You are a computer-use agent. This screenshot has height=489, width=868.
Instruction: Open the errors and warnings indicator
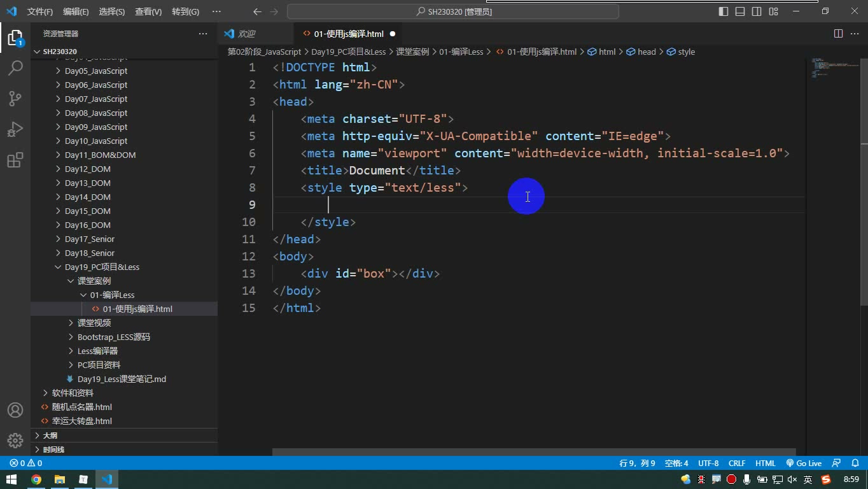pyautogui.click(x=26, y=464)
